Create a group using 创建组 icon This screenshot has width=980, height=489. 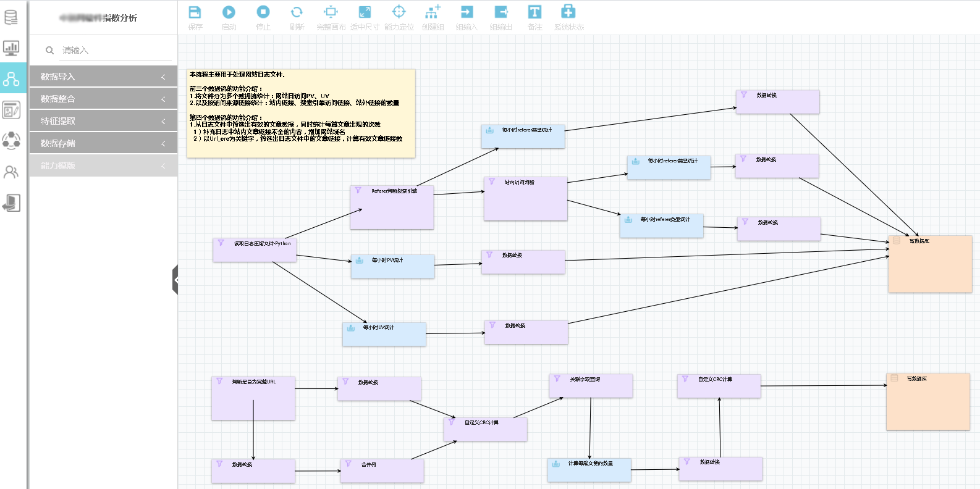tap(433, 12)
